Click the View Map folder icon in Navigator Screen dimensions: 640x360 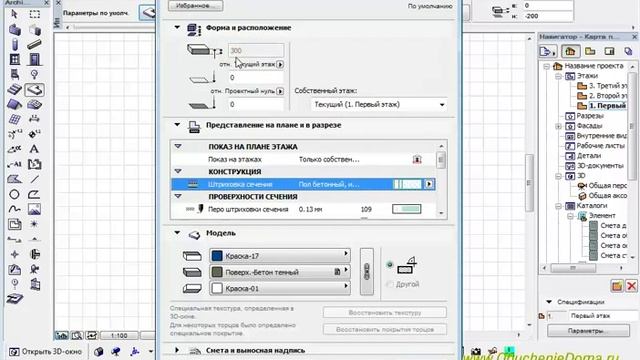pyautogui.click(x=590, y=51)
